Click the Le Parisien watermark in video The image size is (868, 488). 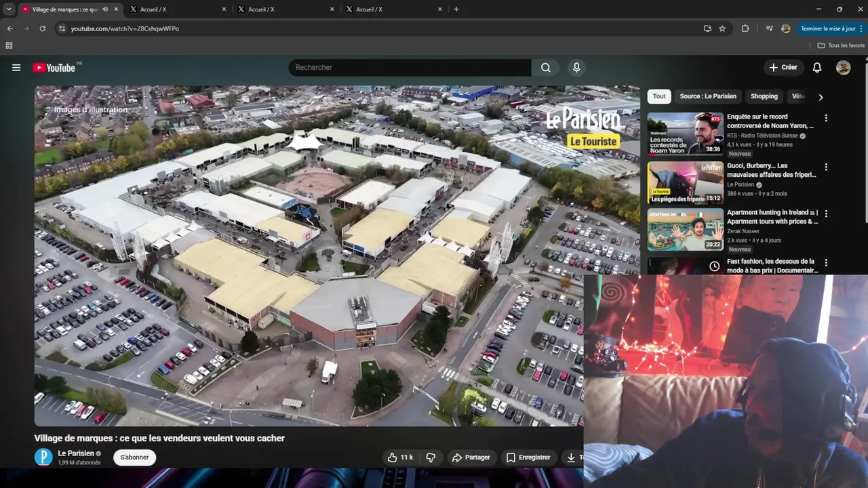tap(583, 127)
